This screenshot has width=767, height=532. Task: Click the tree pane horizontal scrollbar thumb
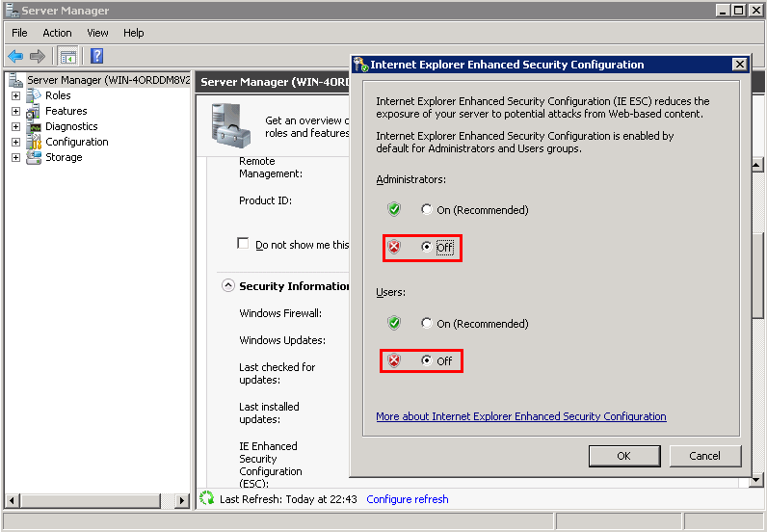click(x=91, y=500)
